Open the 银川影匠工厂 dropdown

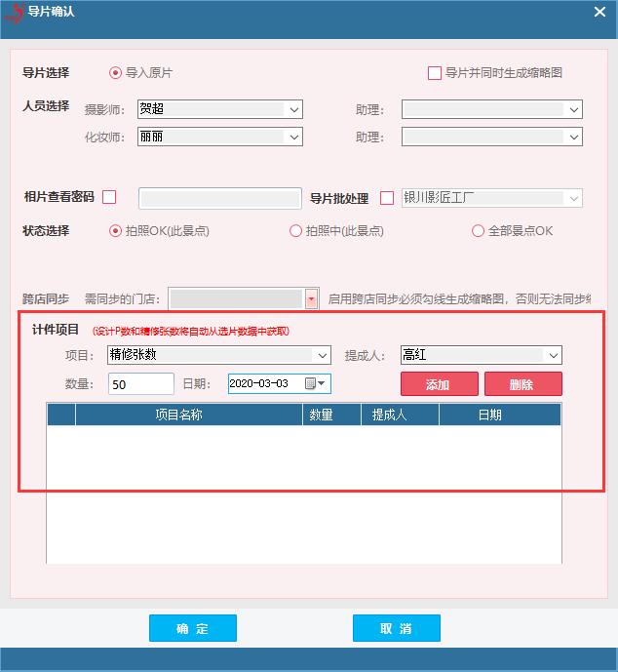tap(492, 198)
